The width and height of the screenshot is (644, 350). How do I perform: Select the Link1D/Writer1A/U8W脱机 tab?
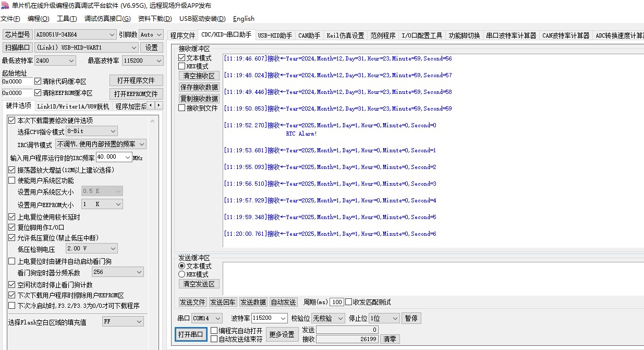tap(73, 106)
